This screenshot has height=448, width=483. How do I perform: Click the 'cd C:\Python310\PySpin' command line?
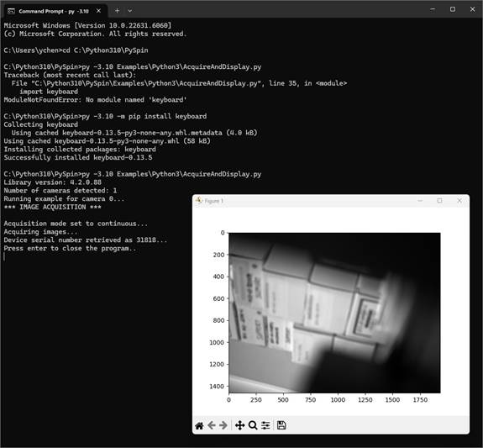76,50
